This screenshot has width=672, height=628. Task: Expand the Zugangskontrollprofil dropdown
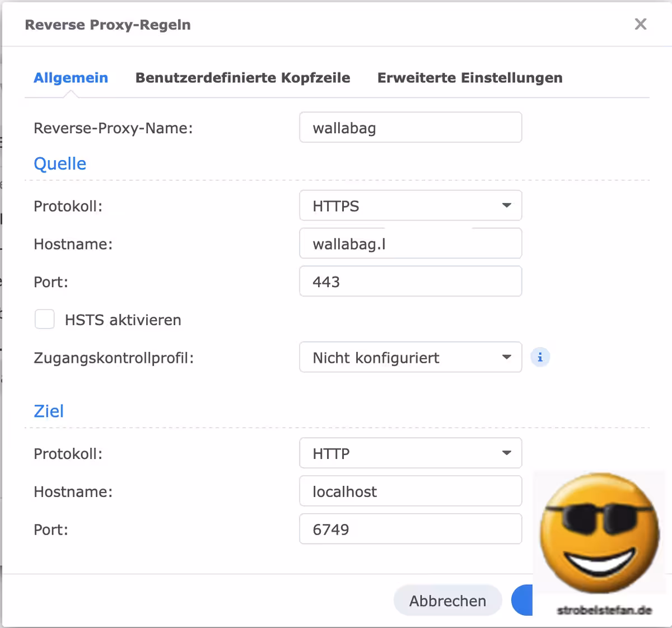[x=410, y=357]
